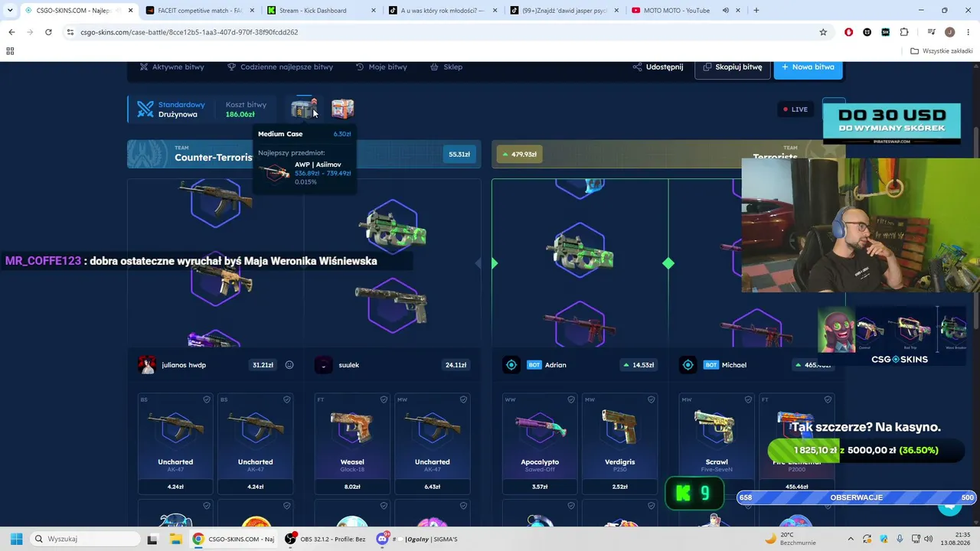The image size is (980, 551).
Task: Click suulek 24.11zł balance
Action: pos(456,365)
